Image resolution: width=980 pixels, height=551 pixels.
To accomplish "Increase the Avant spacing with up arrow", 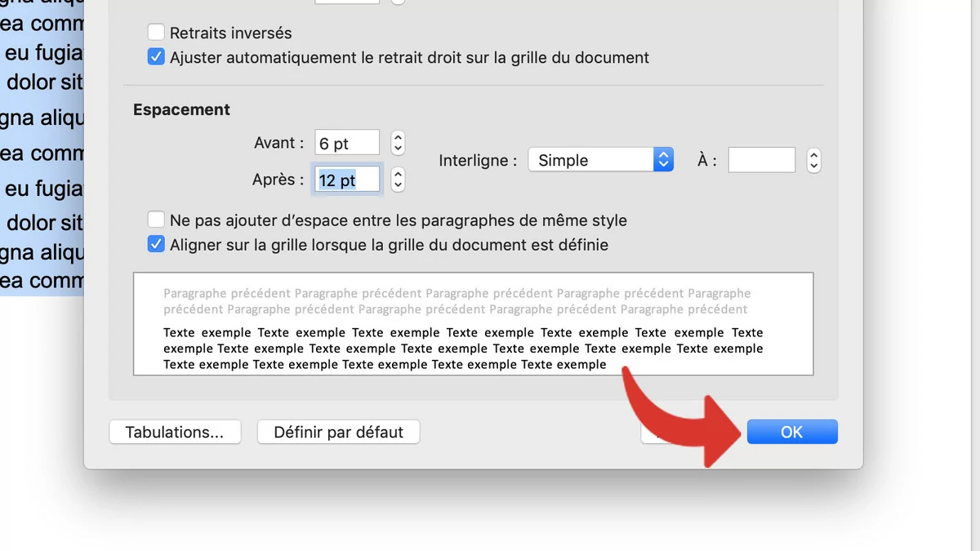I will pos(398,137).
